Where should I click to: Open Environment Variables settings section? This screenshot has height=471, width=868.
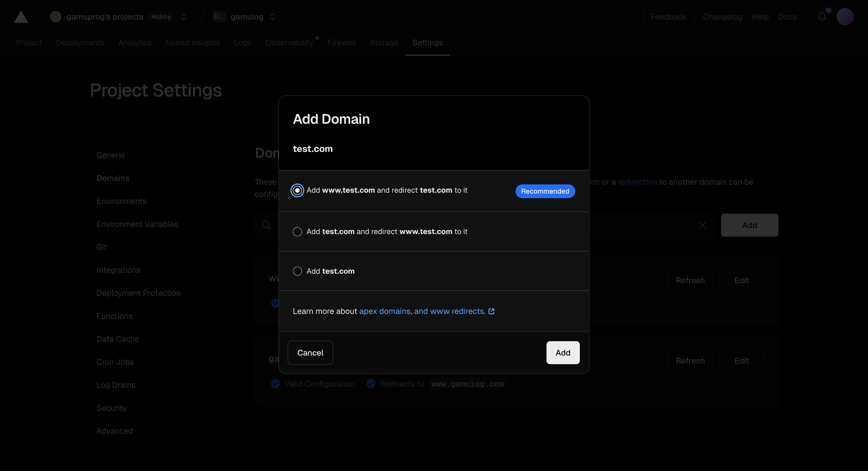[x=137, y=224]
